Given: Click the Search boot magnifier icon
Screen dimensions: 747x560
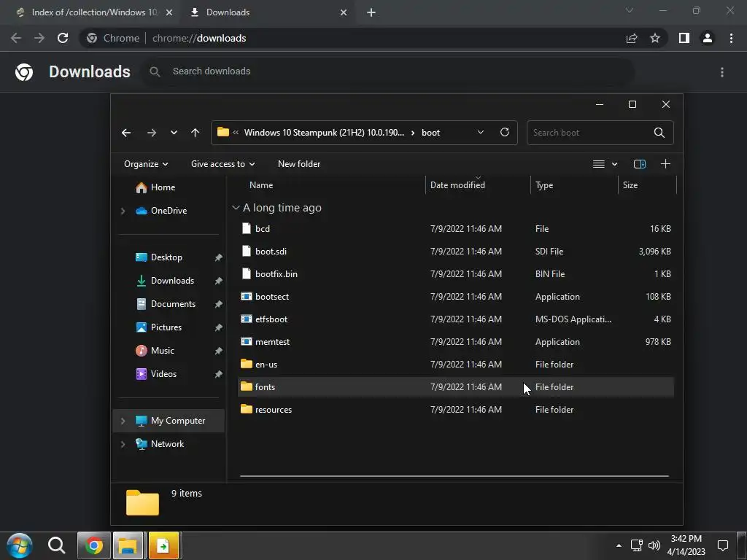Looking at the screenshot, I should click(x=659, y=133).
